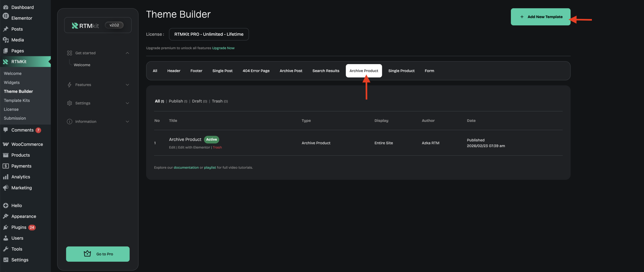Click the Comments speech bubble icon
Viewport: 644px width, 272px height.
(x=6, y=130)
